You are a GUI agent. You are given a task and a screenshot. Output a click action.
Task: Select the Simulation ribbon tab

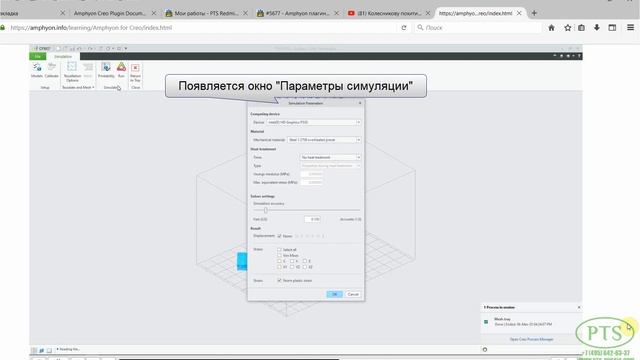pyautogui.click(x=63, y=56)
